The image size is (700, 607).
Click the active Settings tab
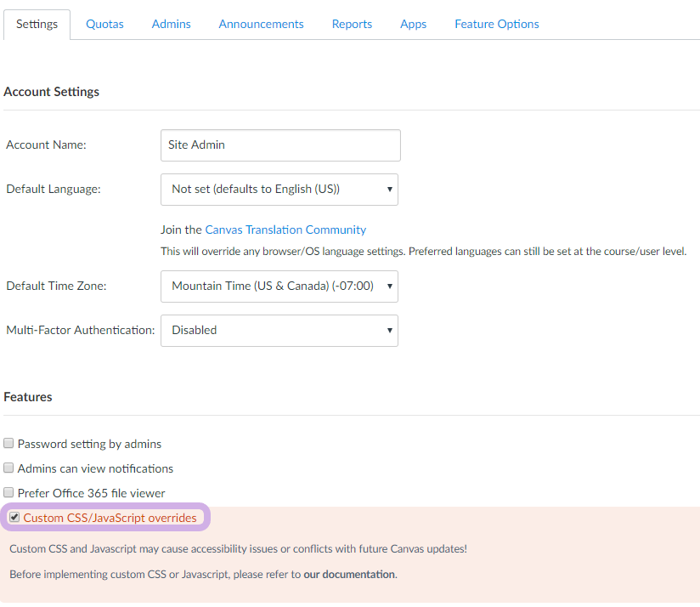click(x=37, y=24)
